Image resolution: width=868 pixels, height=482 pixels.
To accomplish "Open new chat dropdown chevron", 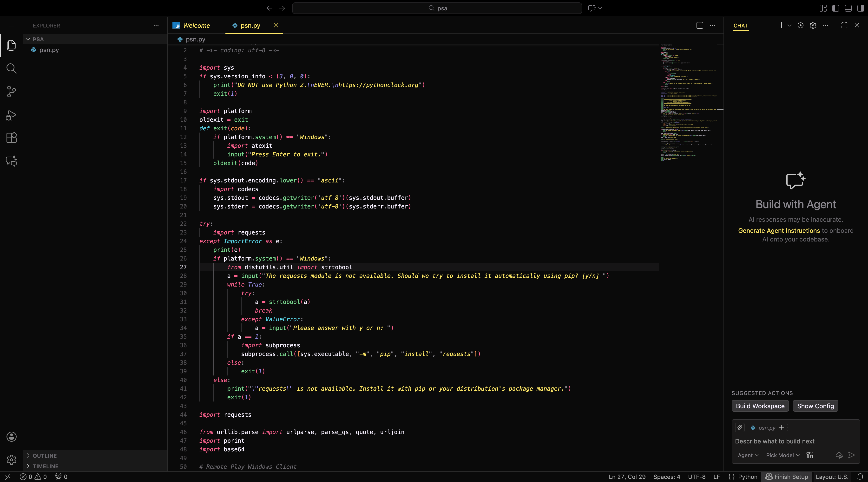I will click(x=789, y=25).
